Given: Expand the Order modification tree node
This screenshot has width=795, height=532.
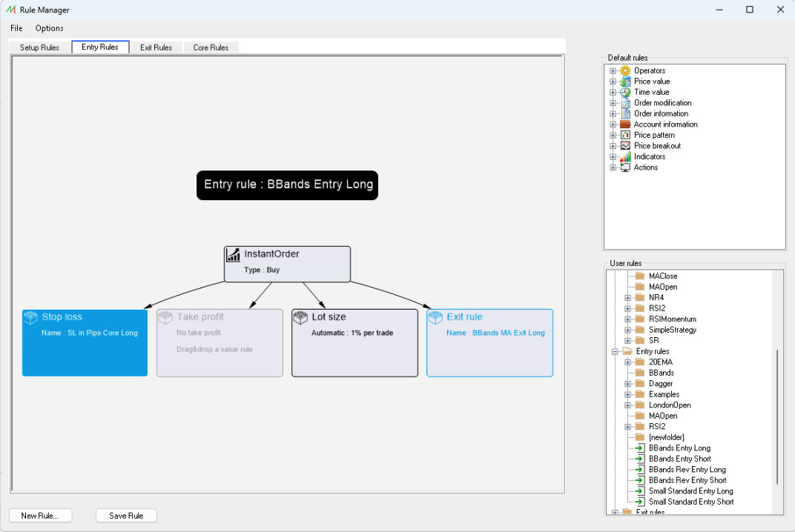Looking at the screenshot, I should click(x=613, y=103).
